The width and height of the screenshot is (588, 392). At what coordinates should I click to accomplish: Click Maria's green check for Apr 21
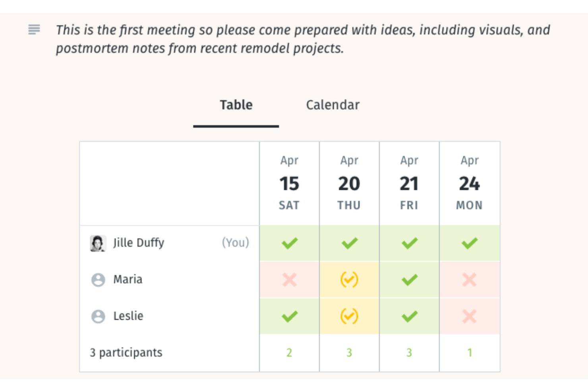pos(409,280)
